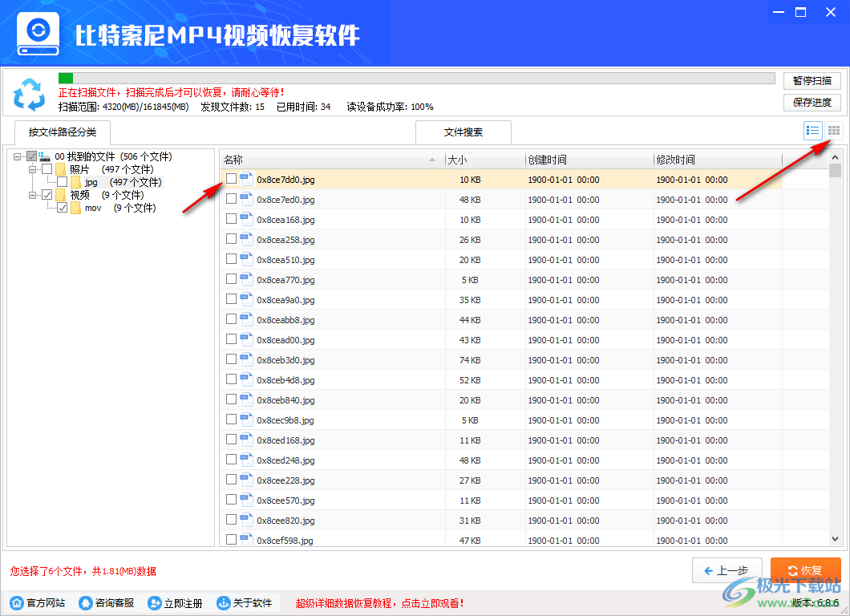
Task: Open 咨询客服 support link
Action: tap(106, 603)
